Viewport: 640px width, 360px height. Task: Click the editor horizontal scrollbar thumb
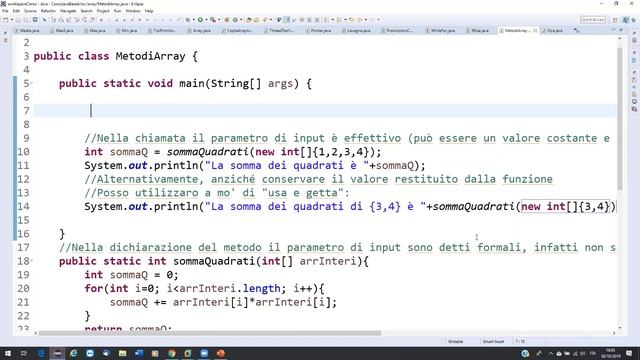pos(210,333)
